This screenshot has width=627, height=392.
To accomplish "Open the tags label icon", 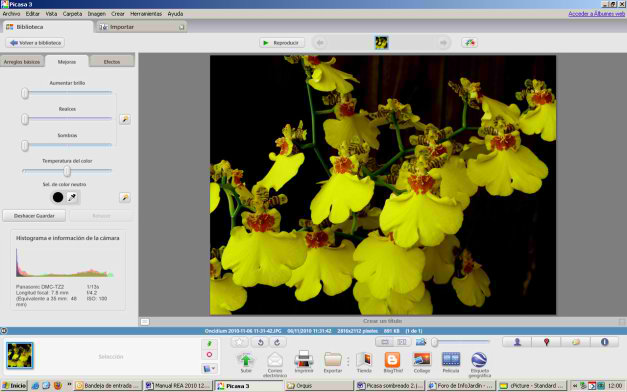I will [575, 342].
